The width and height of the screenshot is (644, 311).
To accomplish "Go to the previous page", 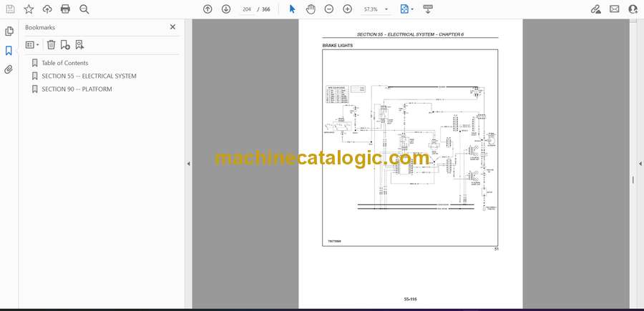I will point(208,9).
